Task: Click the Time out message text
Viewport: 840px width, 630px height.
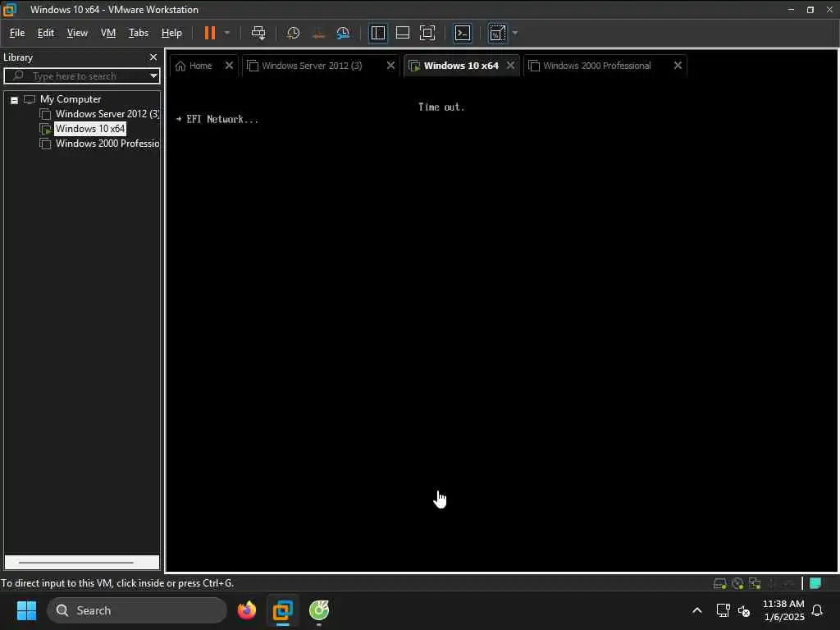Action: (441, 107)
